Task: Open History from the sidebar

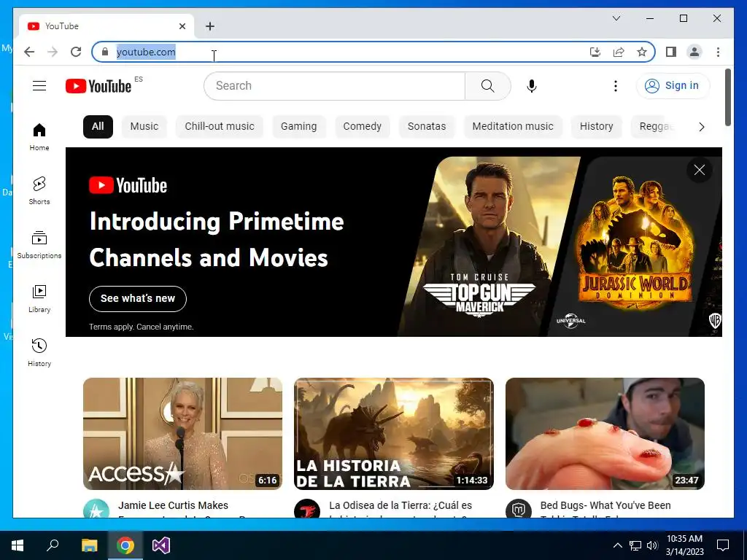Action: point(39,352)
